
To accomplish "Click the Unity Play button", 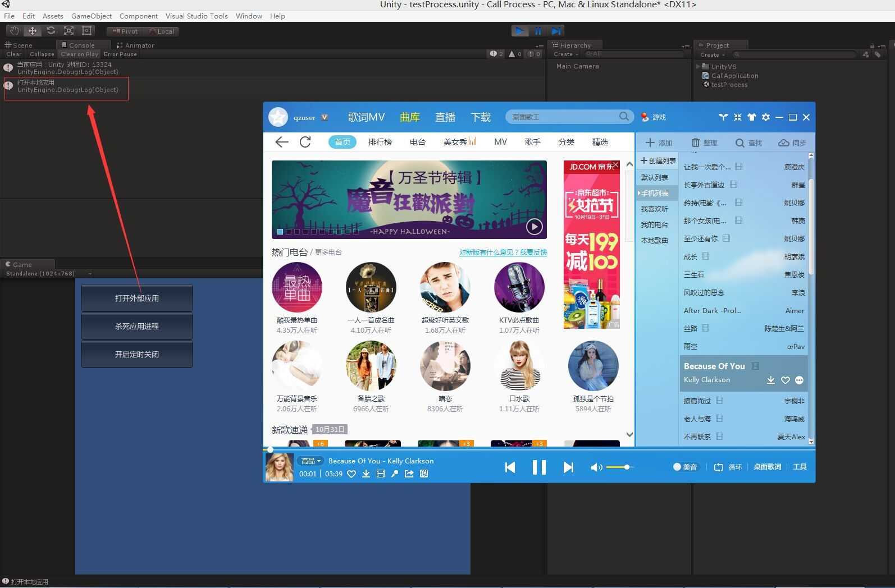I will tap(520, 31).
